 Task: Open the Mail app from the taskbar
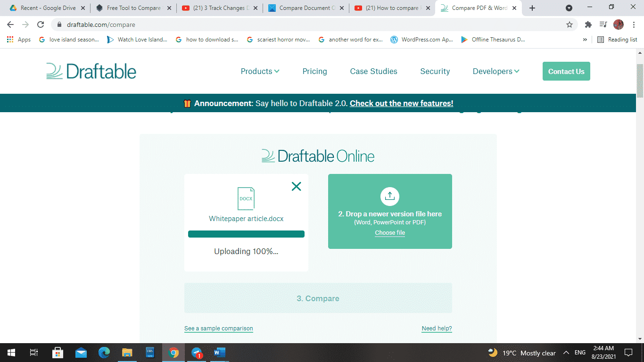pos(81,352)
